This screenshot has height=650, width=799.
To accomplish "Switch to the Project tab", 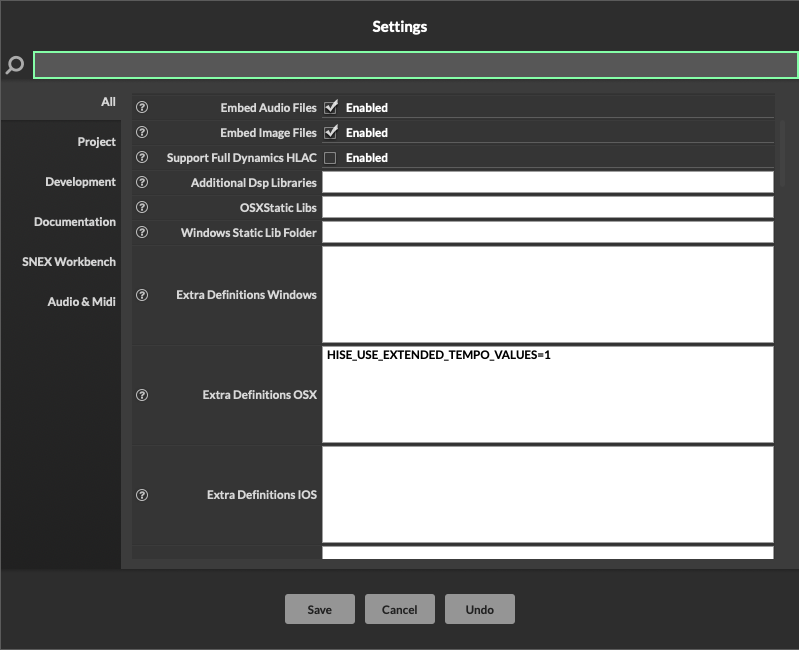I will [61, 142].
